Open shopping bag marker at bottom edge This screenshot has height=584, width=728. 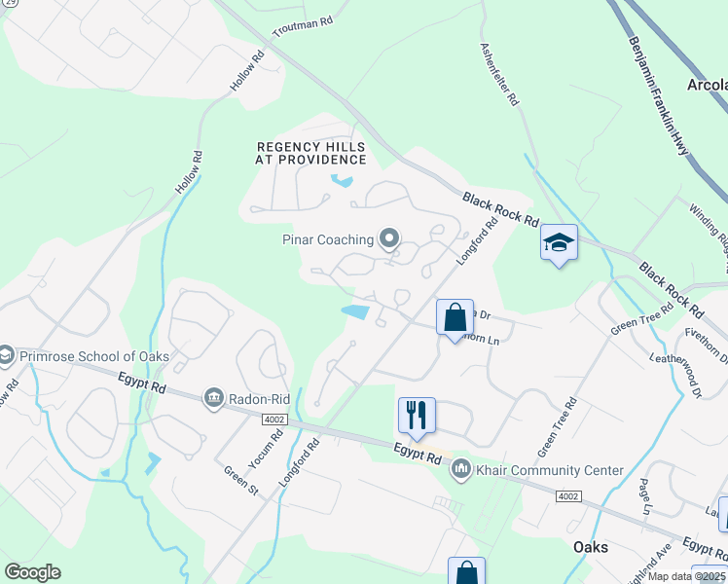click(466, 572)
